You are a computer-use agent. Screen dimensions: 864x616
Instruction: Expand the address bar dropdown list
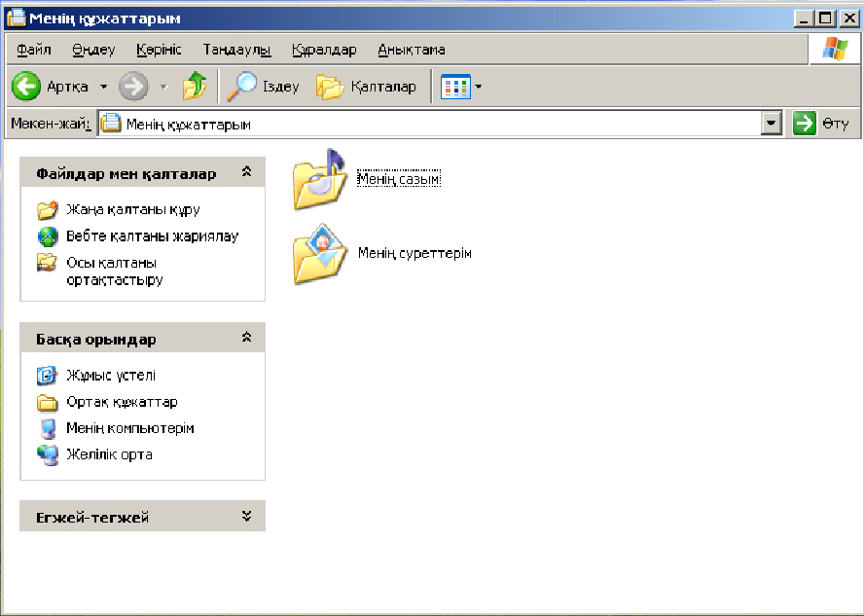pos(772,124)
